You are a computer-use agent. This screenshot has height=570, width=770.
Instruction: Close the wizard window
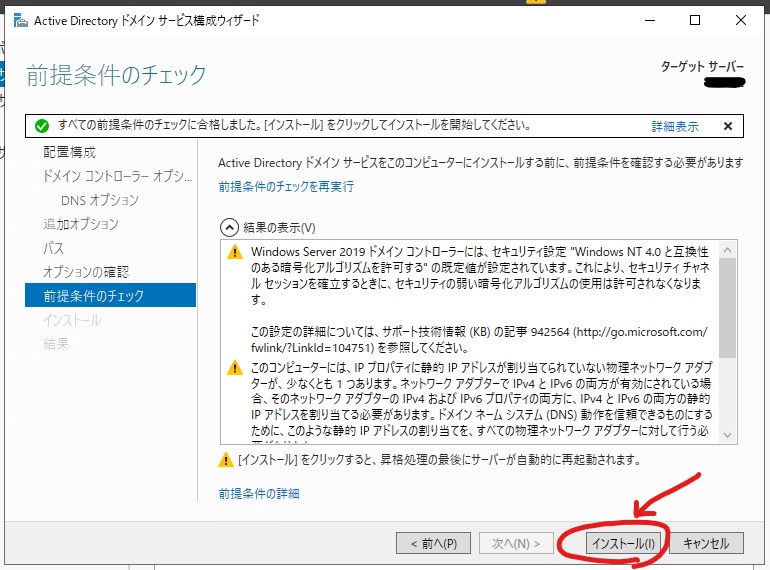pos(741,20)
